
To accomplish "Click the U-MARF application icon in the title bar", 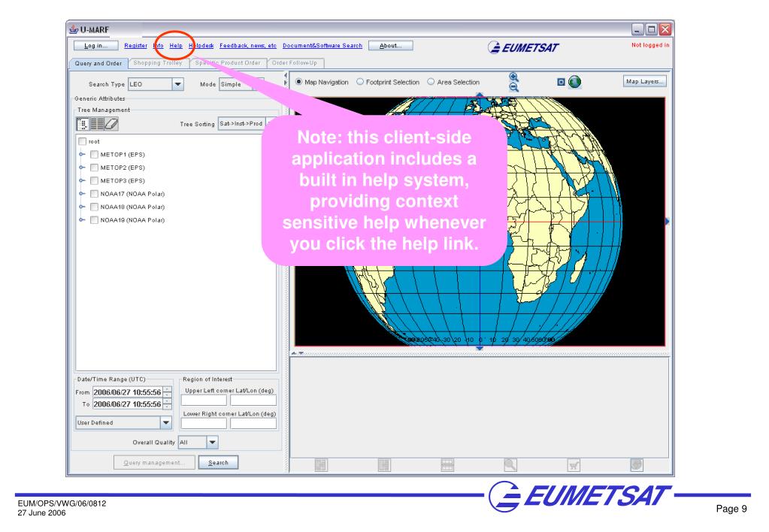I will (x=74, y=29).
